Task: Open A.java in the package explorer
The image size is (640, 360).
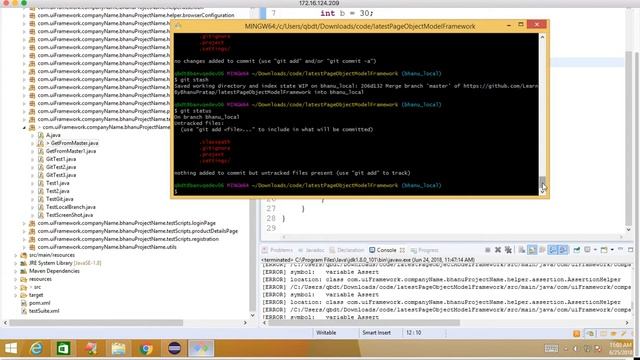Action: point(53,135)
